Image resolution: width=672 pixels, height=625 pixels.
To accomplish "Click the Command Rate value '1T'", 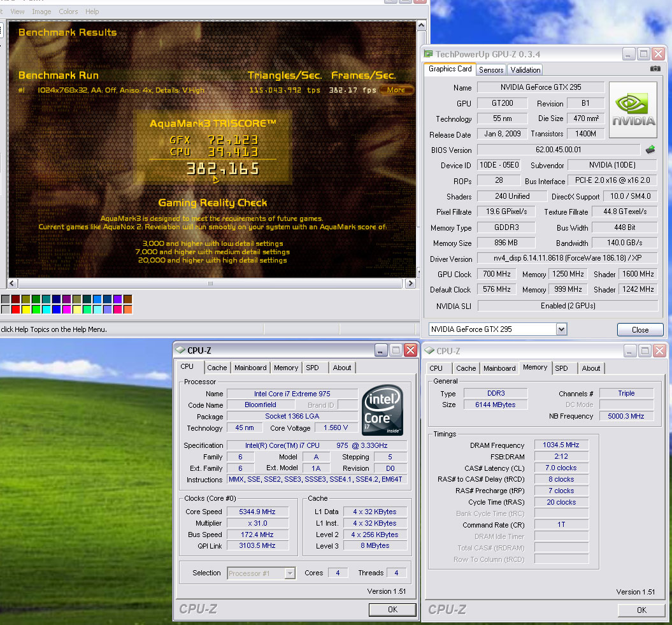I will (561, 525).
